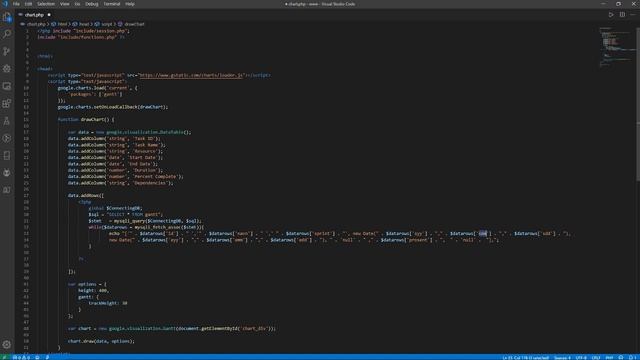Open the Search view in activity bar

coord(7,34)
